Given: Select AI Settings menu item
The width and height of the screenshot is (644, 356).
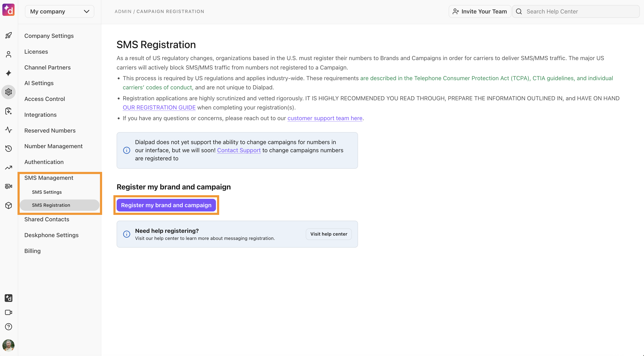Looking at the screenshot, I should pos(39,83).
